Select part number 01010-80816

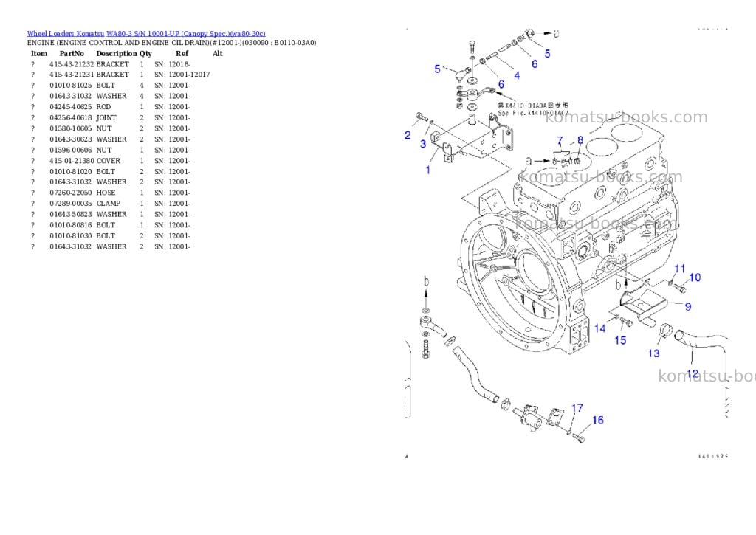(70, 225)
